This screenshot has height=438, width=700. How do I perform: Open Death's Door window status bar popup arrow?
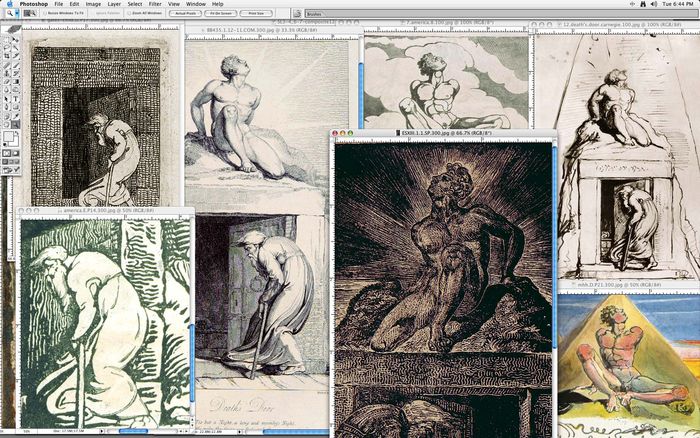240,432
